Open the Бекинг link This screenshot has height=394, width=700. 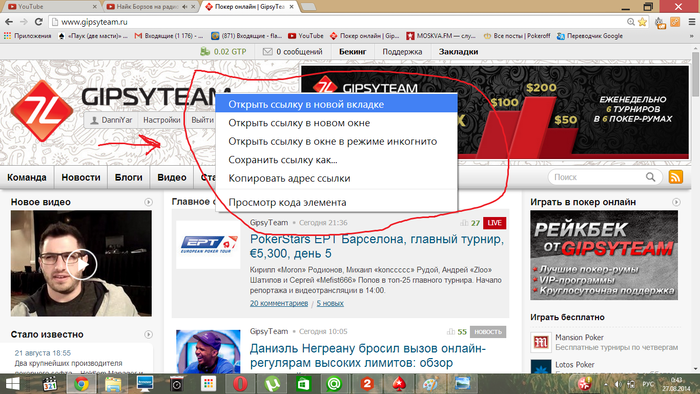pos(353,52)
